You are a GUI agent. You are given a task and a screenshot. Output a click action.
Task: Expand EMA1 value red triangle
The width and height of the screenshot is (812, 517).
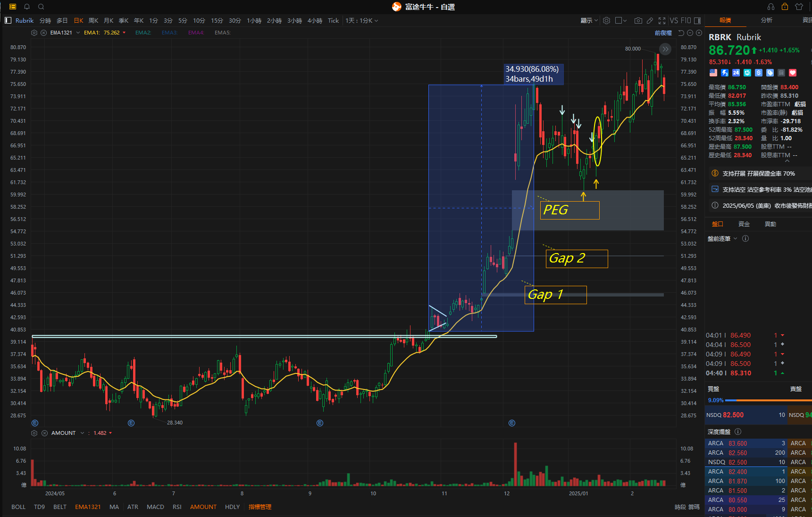click(124, 33)
